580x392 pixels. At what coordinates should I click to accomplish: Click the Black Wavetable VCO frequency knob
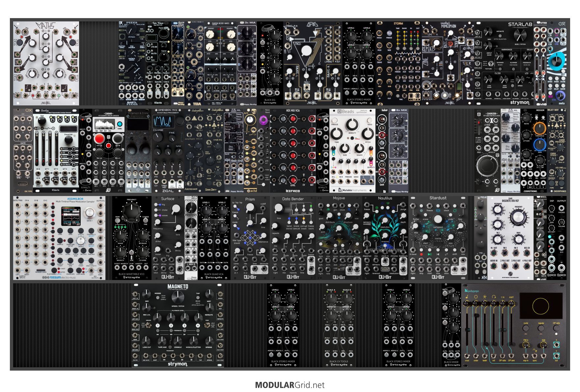(x=131, y=211)
